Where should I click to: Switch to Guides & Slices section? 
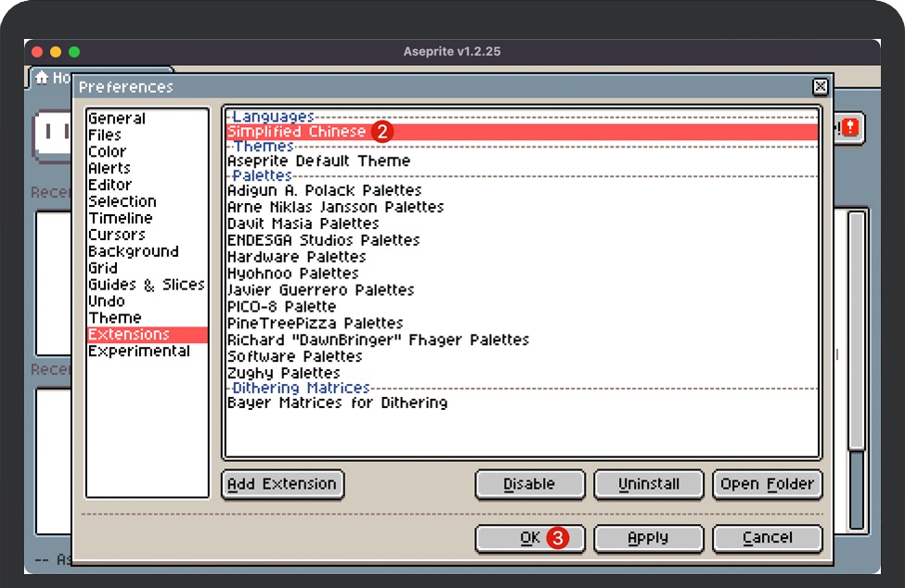pos(146,285)
